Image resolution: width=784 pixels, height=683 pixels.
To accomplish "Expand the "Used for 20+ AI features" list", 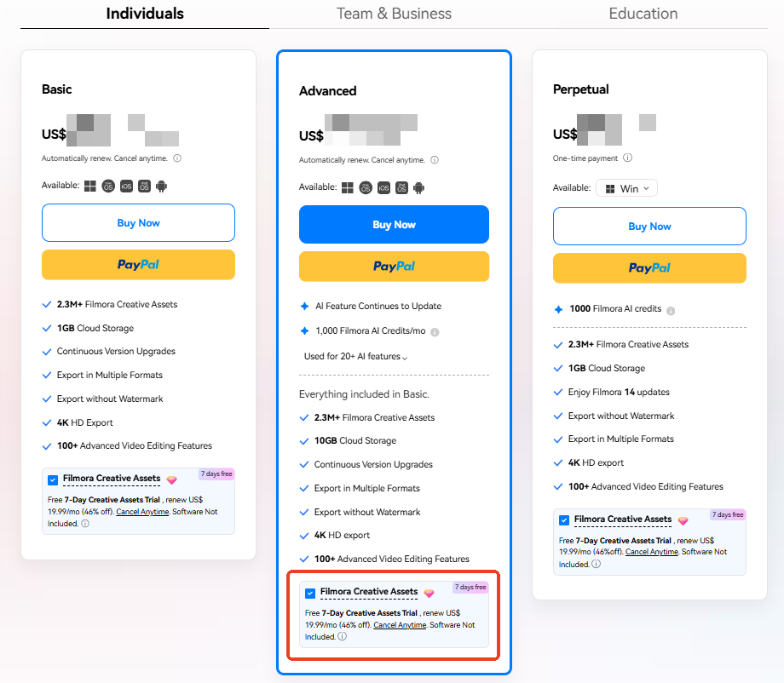I will click(355, 357).
